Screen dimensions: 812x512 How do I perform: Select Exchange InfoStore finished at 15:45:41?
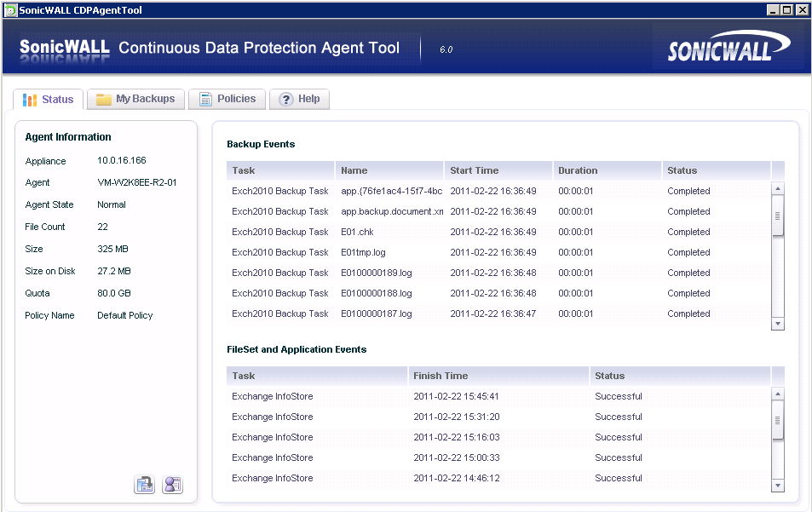coord(498,396)
